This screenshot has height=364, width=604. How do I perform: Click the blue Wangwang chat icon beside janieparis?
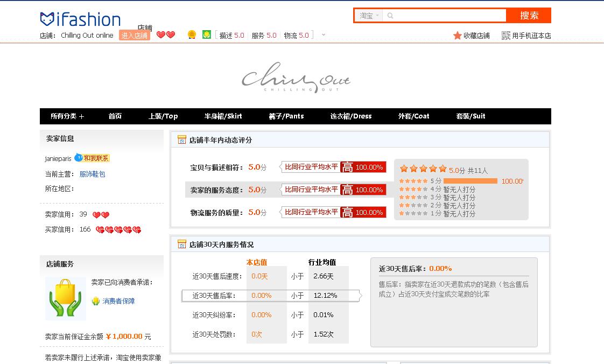tap(78, 158)
